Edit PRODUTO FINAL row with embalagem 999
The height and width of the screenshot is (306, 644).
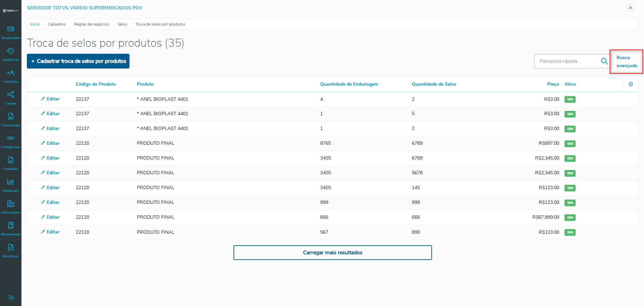[50, 202]
